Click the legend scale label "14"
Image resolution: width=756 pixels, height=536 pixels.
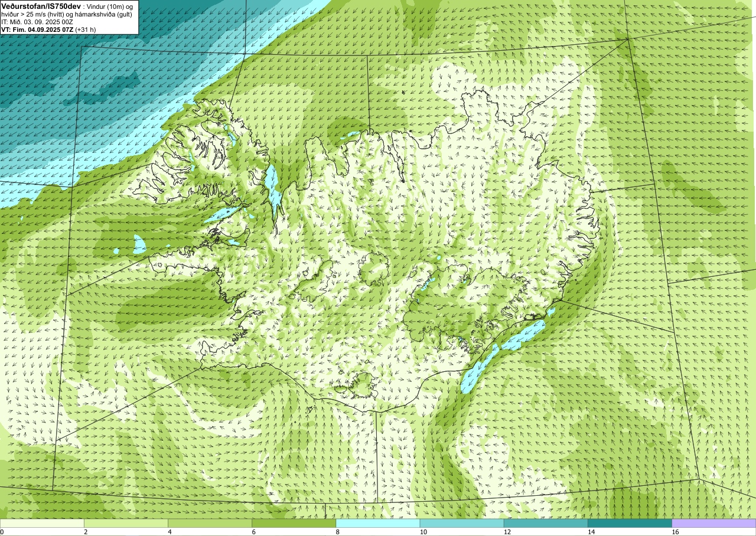(591, 532)
